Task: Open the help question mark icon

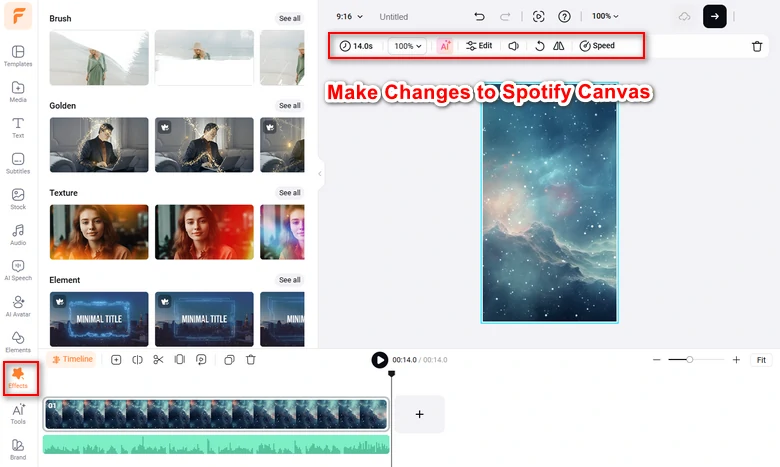Action: click(564, 16)
